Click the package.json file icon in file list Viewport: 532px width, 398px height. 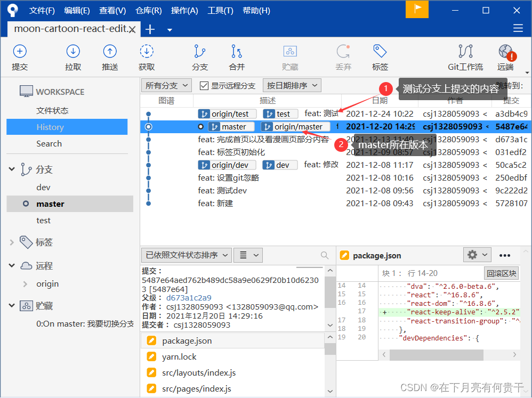[x=151, y=340]
